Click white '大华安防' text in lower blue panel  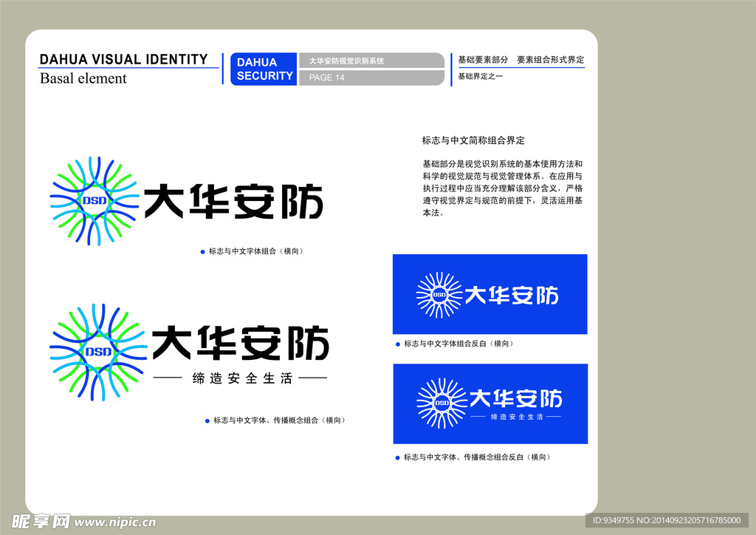point(516,399)
